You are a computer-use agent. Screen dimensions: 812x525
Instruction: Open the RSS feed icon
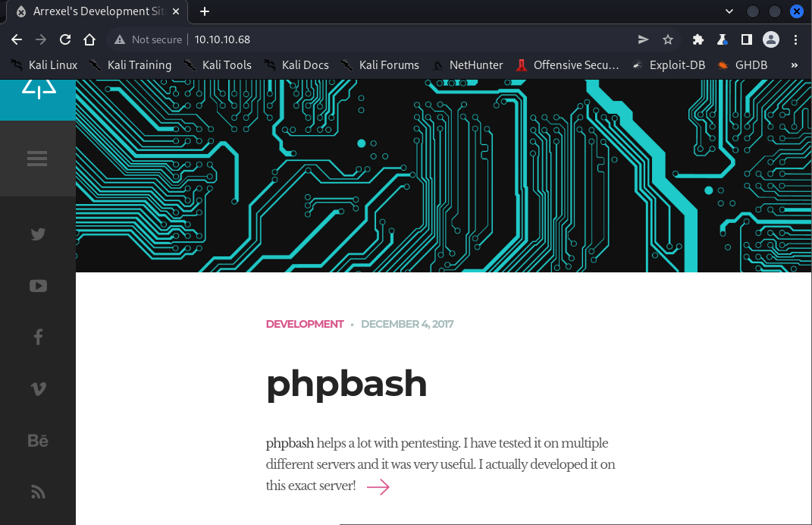38,492
